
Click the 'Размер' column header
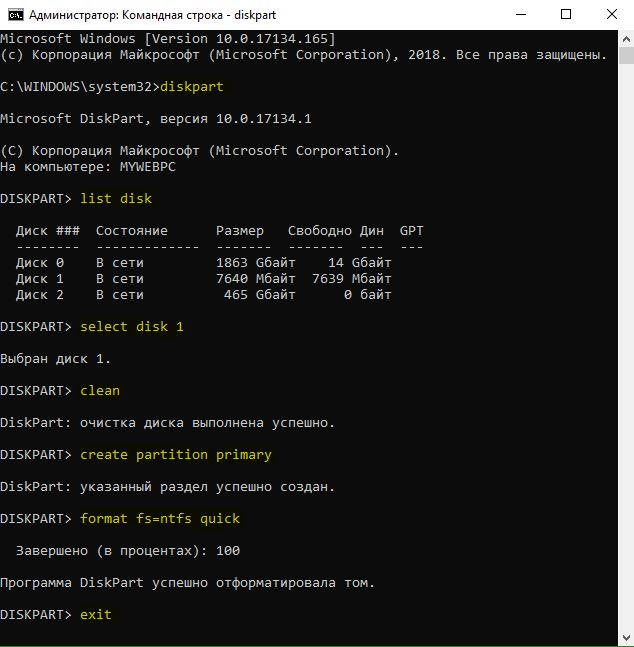point(240,231)
